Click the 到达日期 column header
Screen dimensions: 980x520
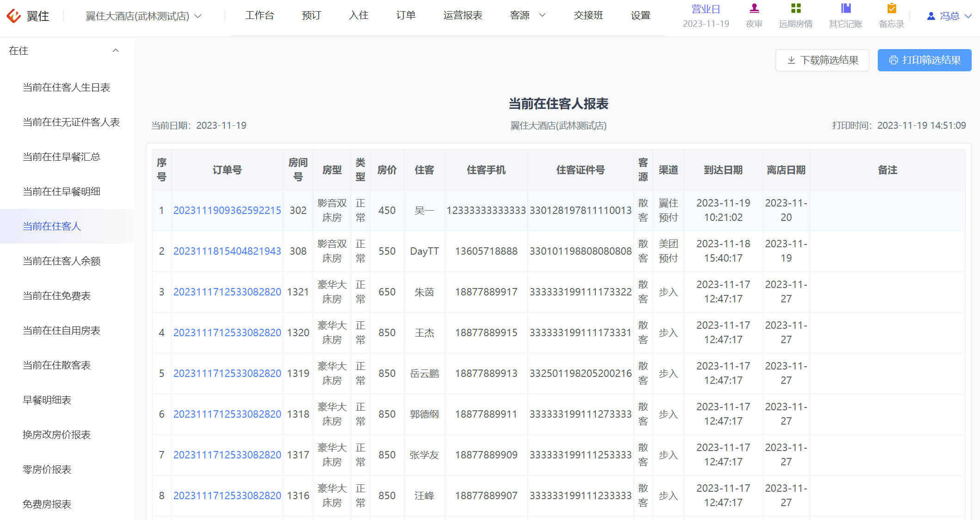pos(723,170)
